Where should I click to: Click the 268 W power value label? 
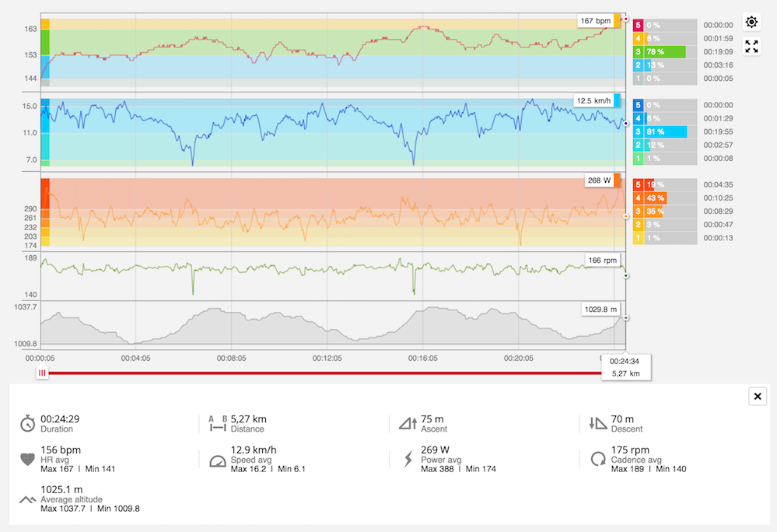(600, 180)
